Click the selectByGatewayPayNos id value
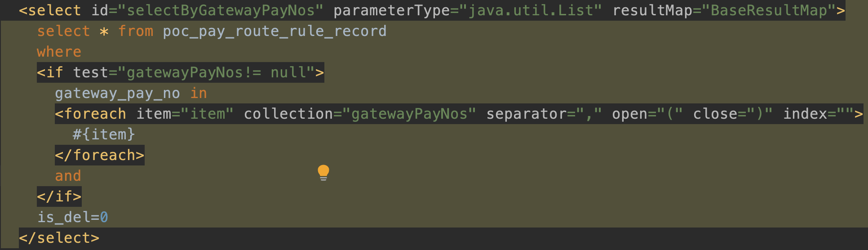Screen dimensions: 868x250 (220, 10)
